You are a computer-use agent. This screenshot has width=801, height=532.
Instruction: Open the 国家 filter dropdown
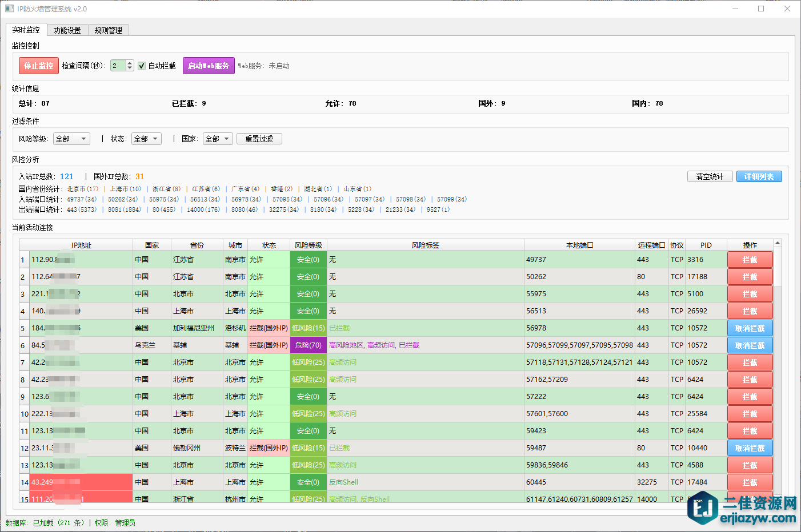218,139
